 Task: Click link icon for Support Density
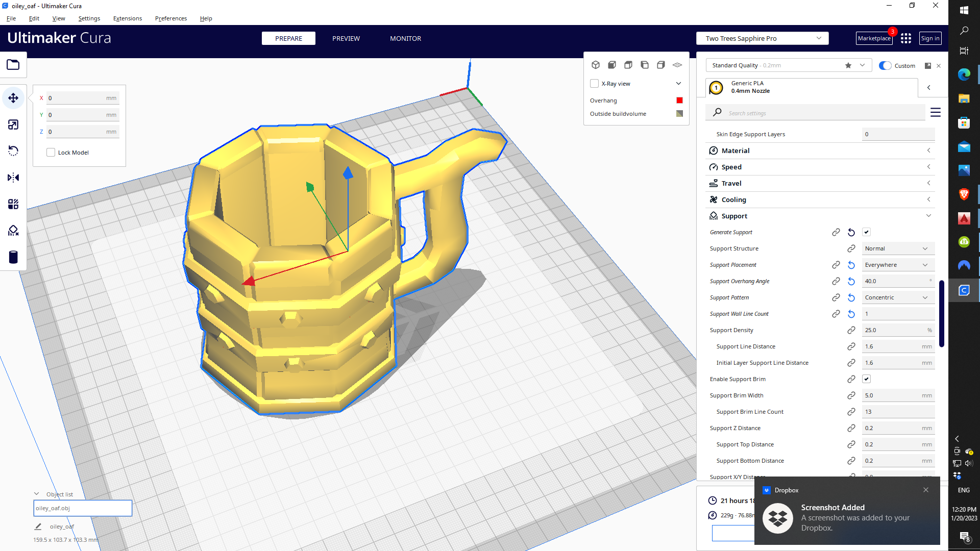click(851, 330)
